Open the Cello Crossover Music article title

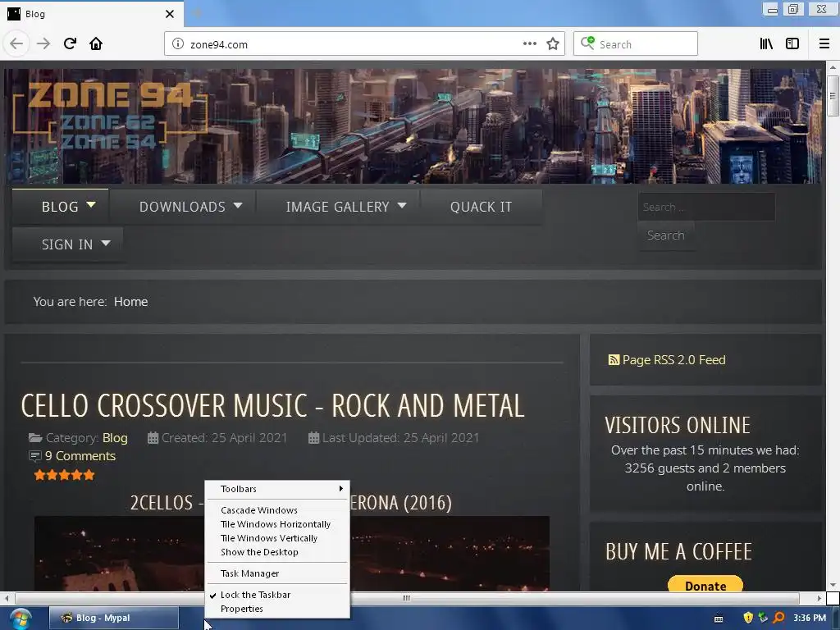pyautogui.click(x=272, y=405)
